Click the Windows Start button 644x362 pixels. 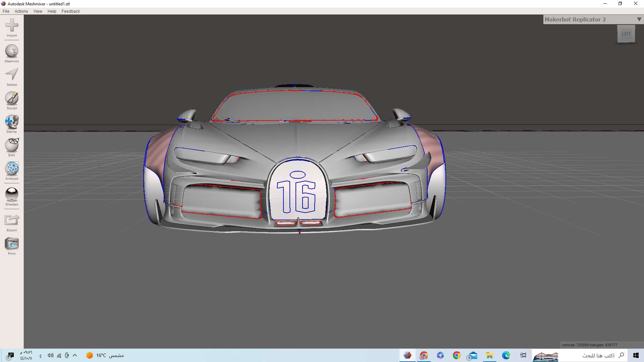[x=636, y=355]
